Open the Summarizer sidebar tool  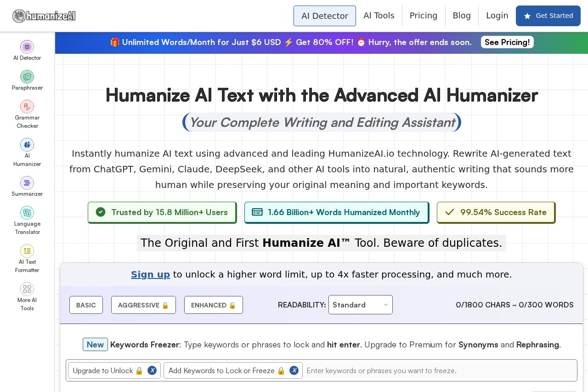point(27,187)
